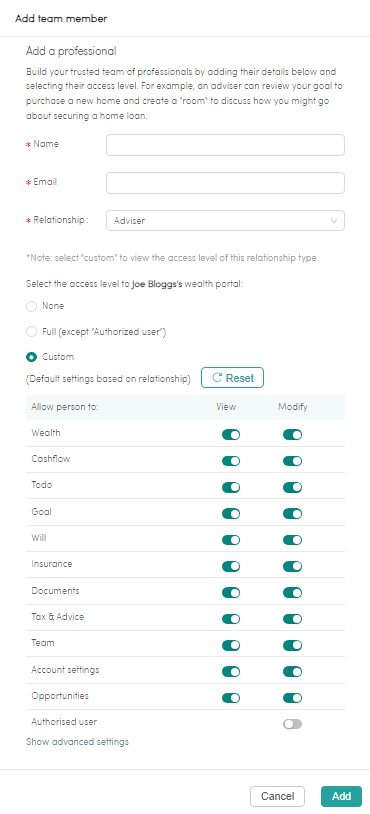Image resolution: width=370 pixels, height=814 pixels.
Task: Open the Relationship dropdown chevron
Action: click(334, 221)
